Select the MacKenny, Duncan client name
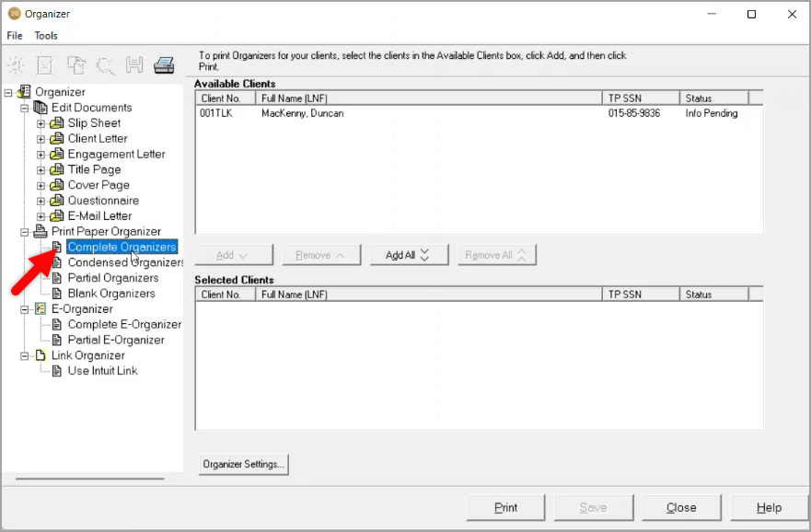Viewport: 811px width, 532px height. click(303, 113)
